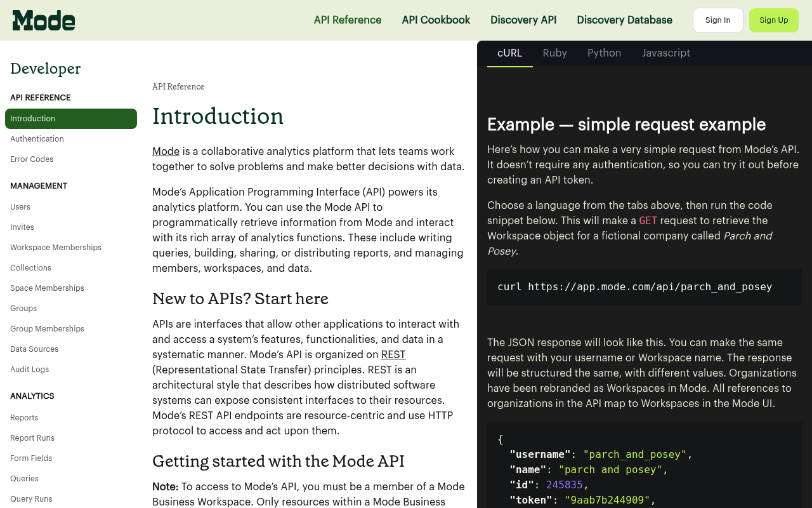Click 'Getting started with the Mode API' heading
812x508 pixels.
[278, 461]
